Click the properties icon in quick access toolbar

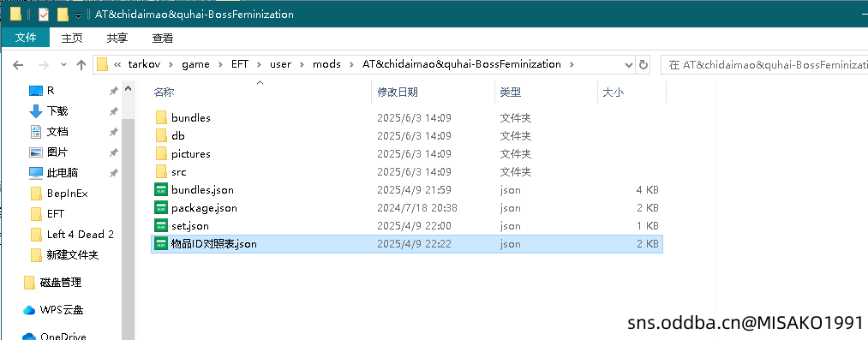click(44, 15)
